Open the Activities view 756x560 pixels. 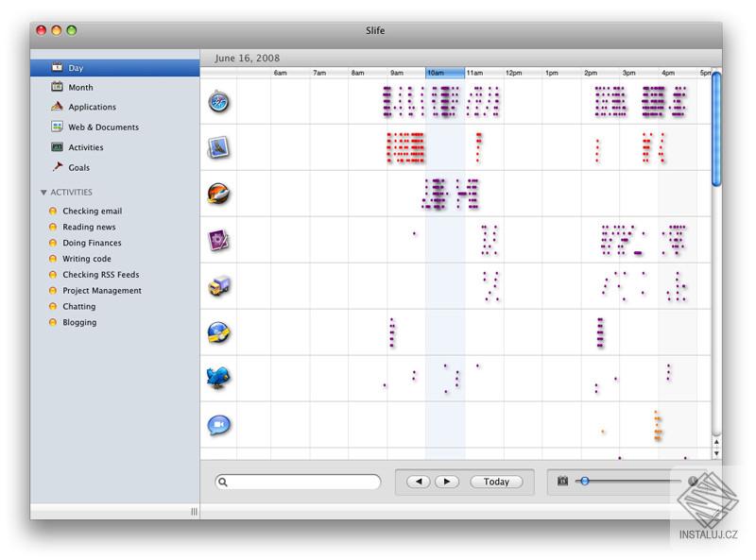click(x=86, y=147)
